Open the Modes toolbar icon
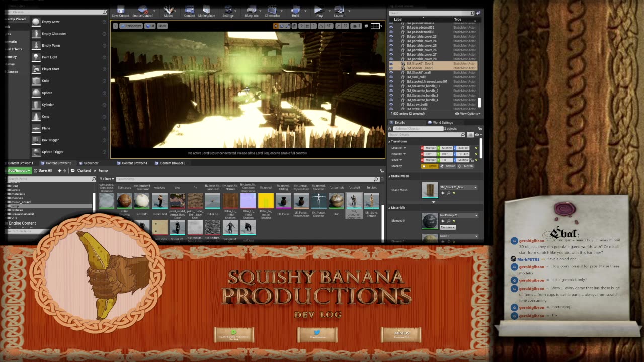Viewport: 644px width, 362px height. (169, 10)
